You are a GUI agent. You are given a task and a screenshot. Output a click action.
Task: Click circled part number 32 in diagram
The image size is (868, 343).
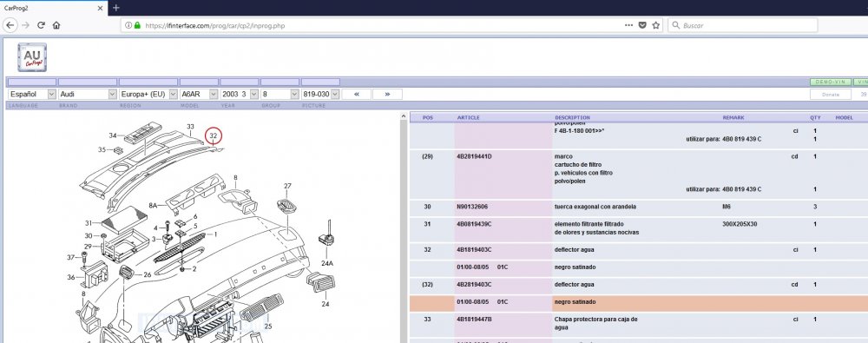point(214,135)
